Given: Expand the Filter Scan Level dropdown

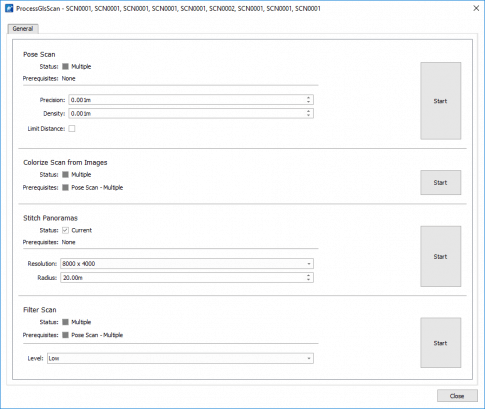Looking at the screenshot, I should point(180,358).
